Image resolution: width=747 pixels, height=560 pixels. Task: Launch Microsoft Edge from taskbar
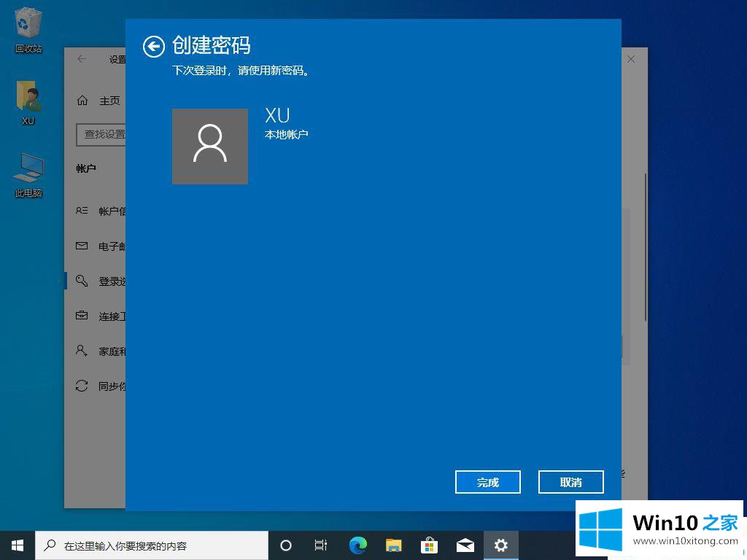pyautogui.click(x=357, y=545)
